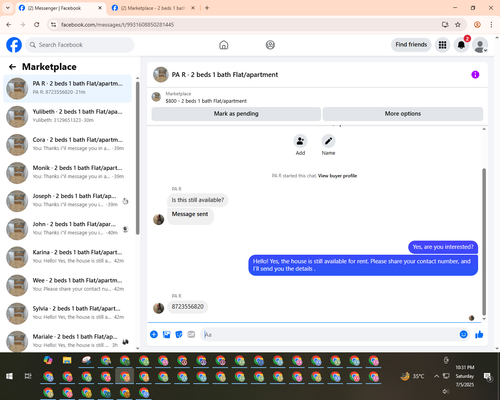The image size is (500, 400).
Task: Choose a sticker icon
Action: [x=179, y=334]
